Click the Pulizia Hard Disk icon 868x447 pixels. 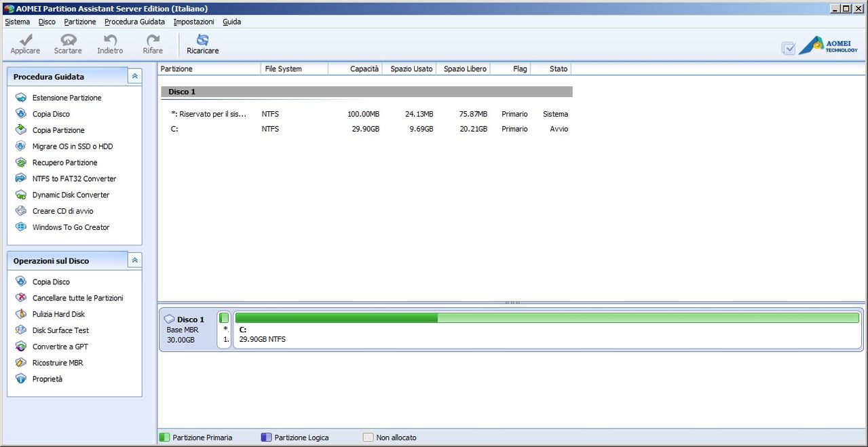pyautogui.click(x=21, y=314)
